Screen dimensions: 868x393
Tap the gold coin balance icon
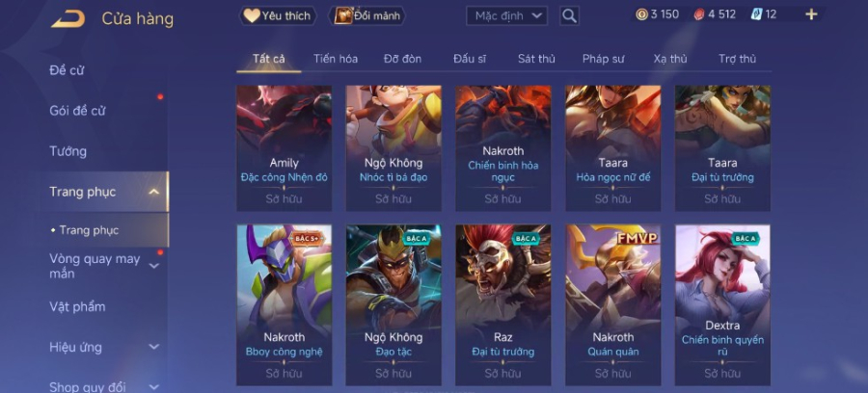(x=641, y=14)
